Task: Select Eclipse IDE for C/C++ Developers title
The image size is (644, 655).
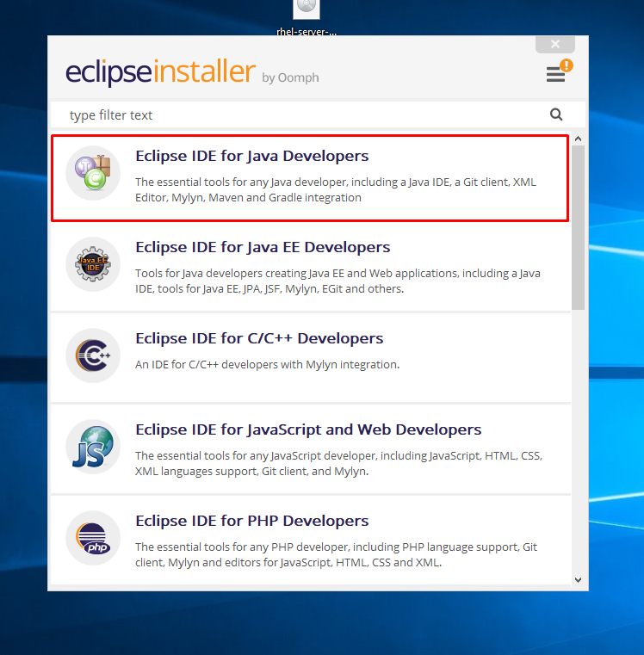Action: tap(259, 338)
